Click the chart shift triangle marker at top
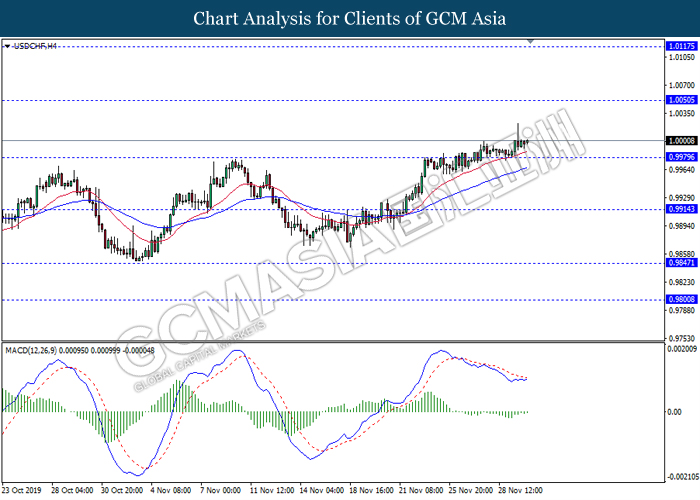Screen dimensions: 700x500 point(530,41)
